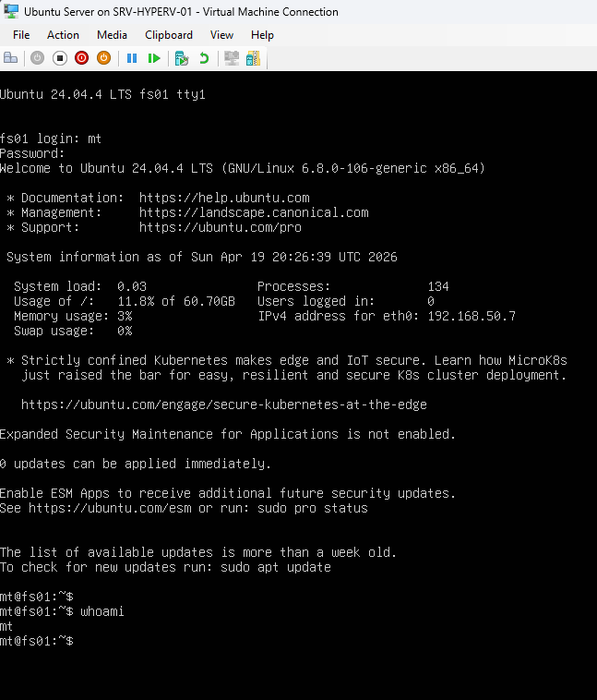Send Ctrl+Alt+Delete using the keyboard keys icon
The image size is (597, 700).
pyautogui.click(x=10, y=58)
